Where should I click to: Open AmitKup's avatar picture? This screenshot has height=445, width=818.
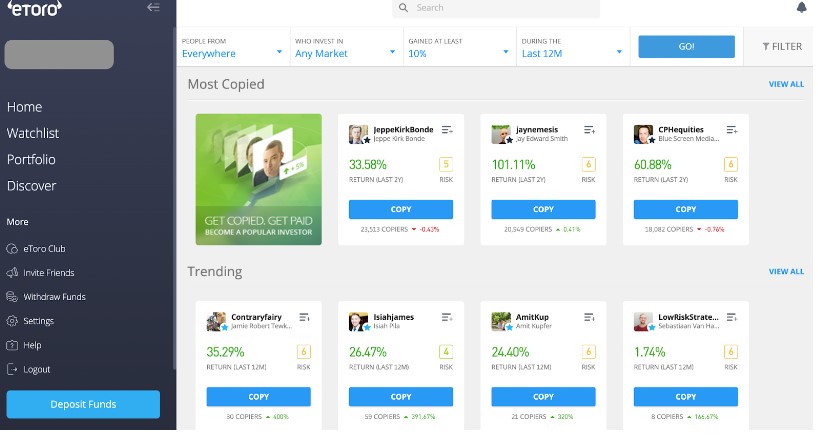pos(501,321)
